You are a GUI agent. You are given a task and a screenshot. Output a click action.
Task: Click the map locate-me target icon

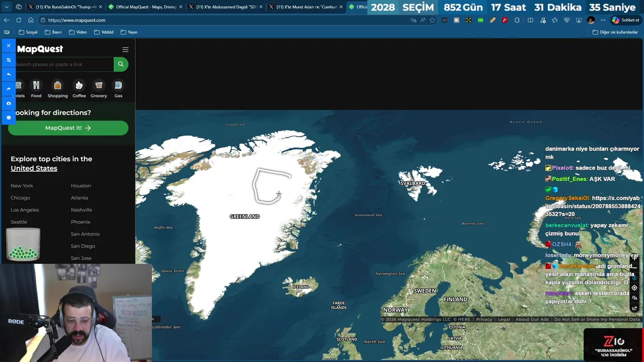point(634,288)
